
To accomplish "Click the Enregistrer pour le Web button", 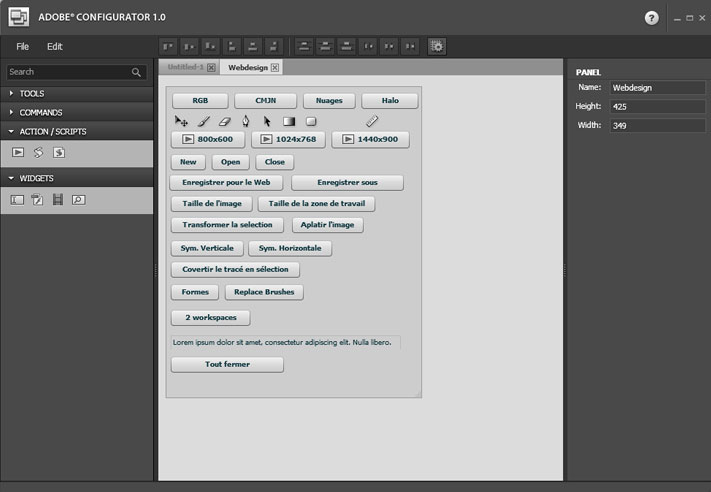I will click(x=226, y=182).
